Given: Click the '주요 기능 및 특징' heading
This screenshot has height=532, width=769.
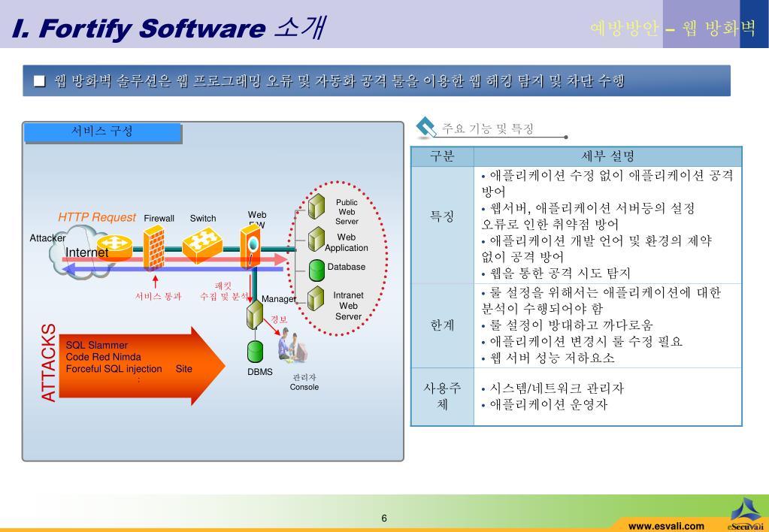Looking at the screenshot, I should click(x=488, y=129).
